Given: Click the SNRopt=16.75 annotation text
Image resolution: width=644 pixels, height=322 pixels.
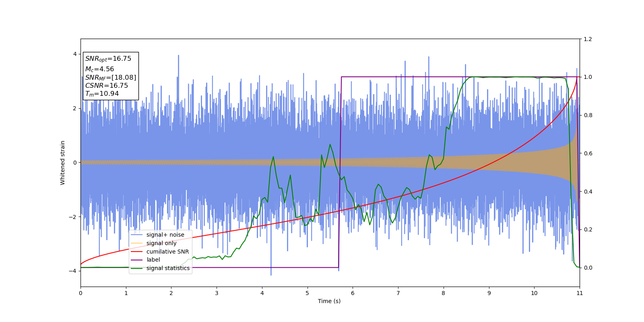Looking at the screenshot, I should [x=108, y=59].
